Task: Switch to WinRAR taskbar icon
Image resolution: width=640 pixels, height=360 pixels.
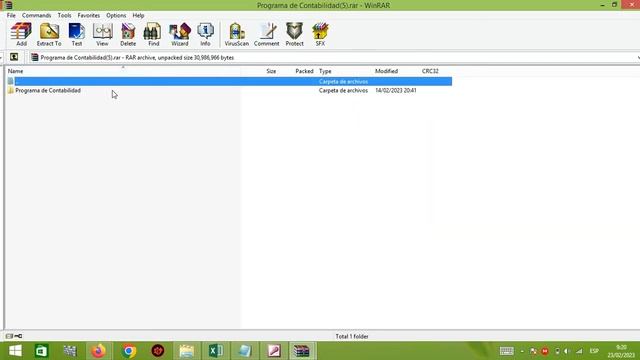Action: (302, 351)
